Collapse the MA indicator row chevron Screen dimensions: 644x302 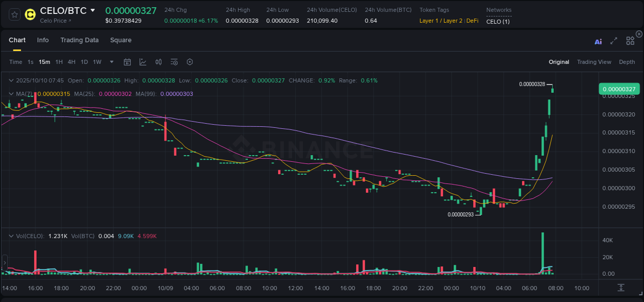pyautogui.click(x=11, y=93)
